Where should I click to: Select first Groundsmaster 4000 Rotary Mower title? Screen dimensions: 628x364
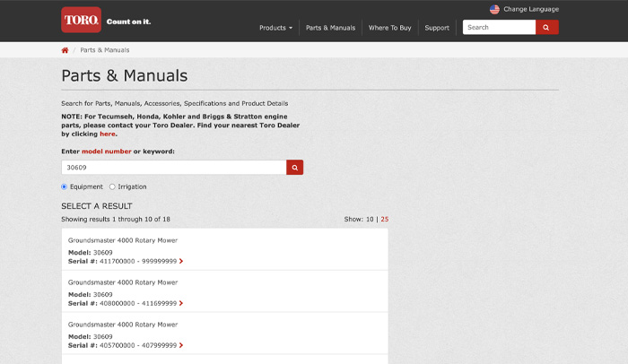123,240
